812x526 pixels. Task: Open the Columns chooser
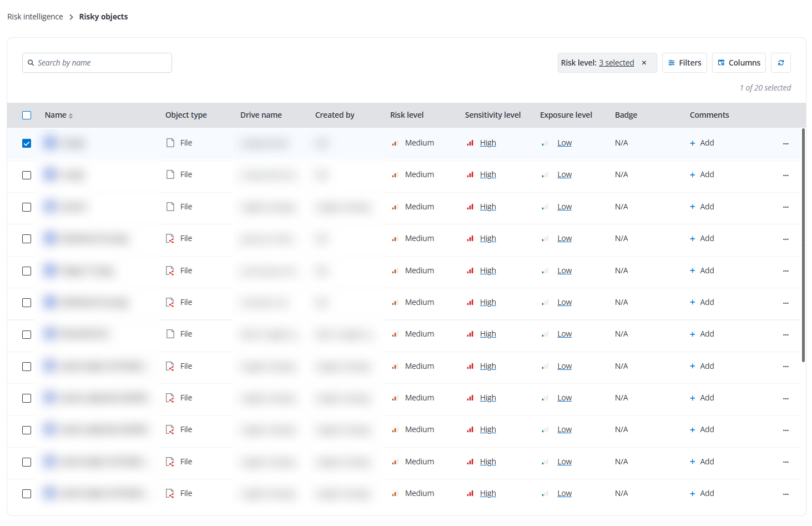tap(739, 63)
